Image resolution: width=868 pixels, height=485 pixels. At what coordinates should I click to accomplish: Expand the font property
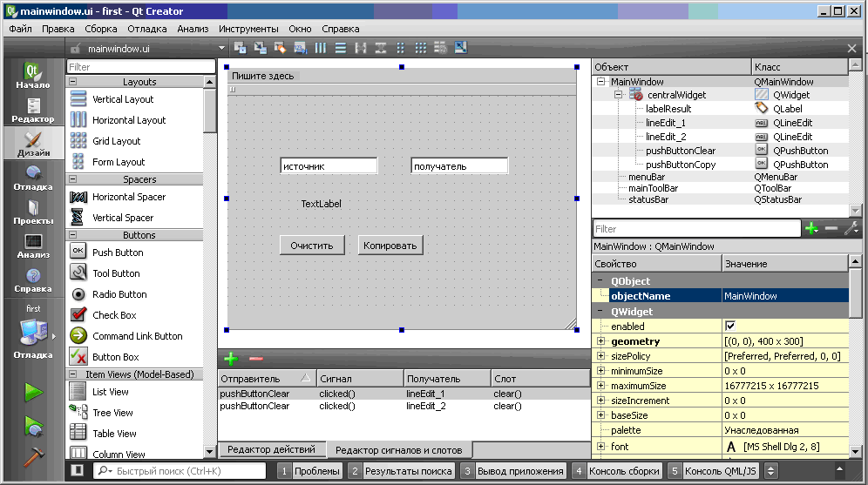(x=601, y=447)
